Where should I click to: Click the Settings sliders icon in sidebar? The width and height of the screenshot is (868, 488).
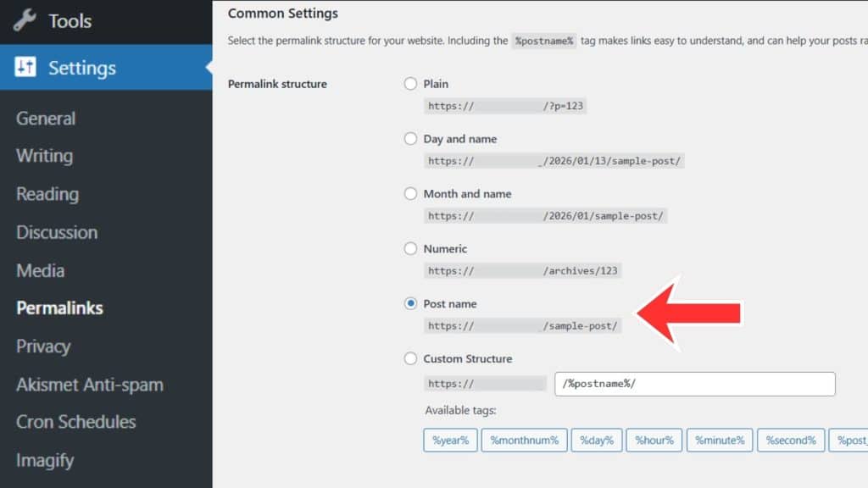coord(24,68)
